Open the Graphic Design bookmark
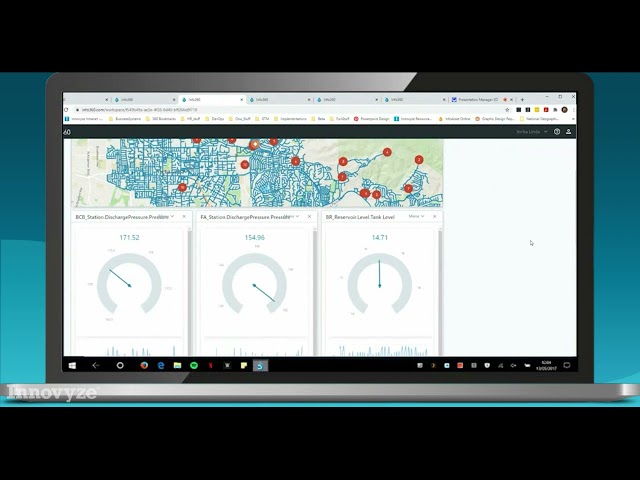Viewport: 640px width, 480px height. 495,119
